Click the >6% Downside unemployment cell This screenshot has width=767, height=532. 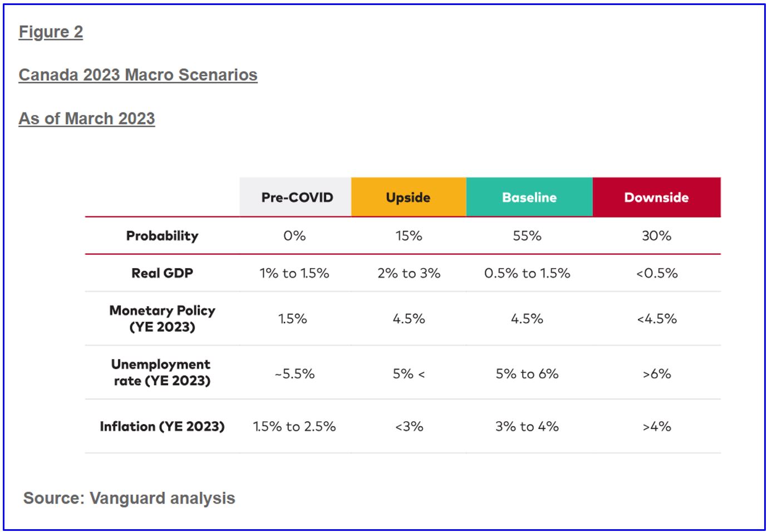coord(657,374)
